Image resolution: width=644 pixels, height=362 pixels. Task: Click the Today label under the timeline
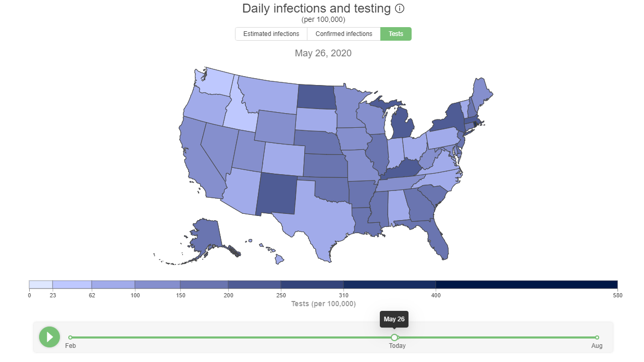(397, 346)
